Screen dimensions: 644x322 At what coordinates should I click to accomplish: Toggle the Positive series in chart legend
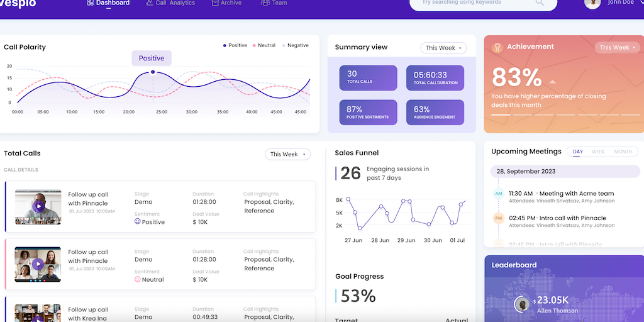click(235, 45)
